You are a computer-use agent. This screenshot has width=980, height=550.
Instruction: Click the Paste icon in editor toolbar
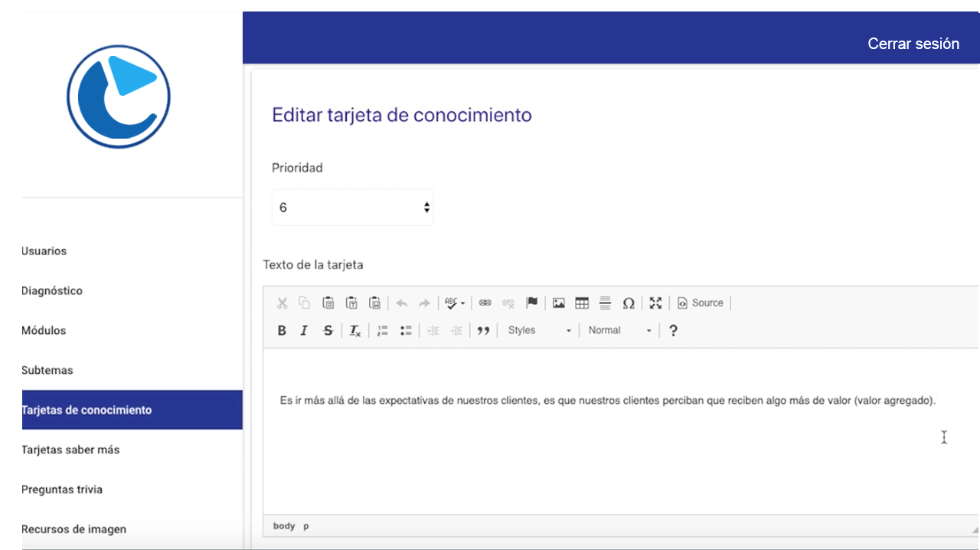tap(328, 303)
